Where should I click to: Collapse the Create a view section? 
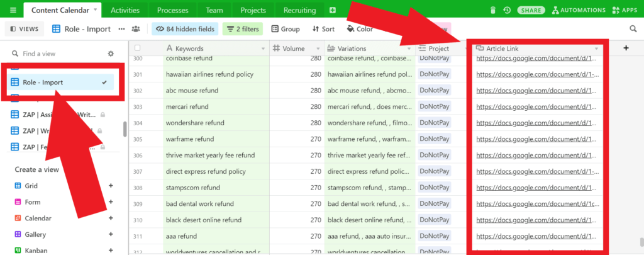coord(37,169)
